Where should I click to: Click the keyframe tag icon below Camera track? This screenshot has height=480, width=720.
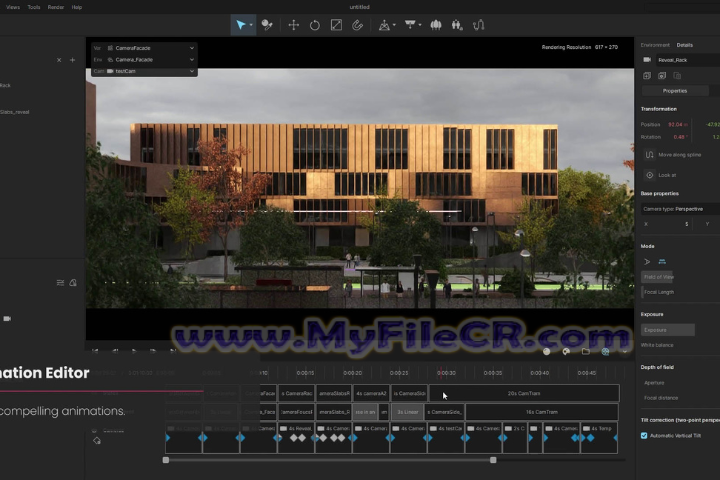(x=96, y=441)
